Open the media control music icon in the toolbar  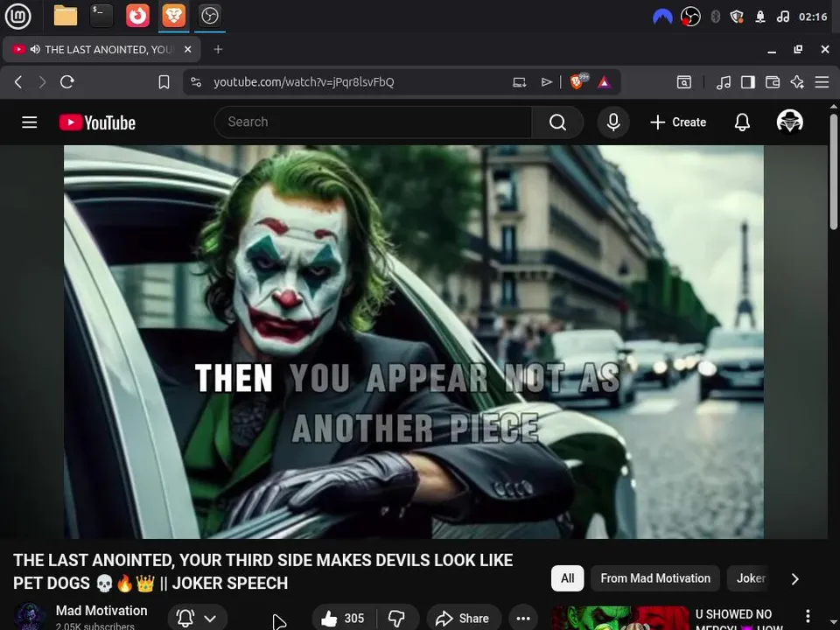pos(724,82)
